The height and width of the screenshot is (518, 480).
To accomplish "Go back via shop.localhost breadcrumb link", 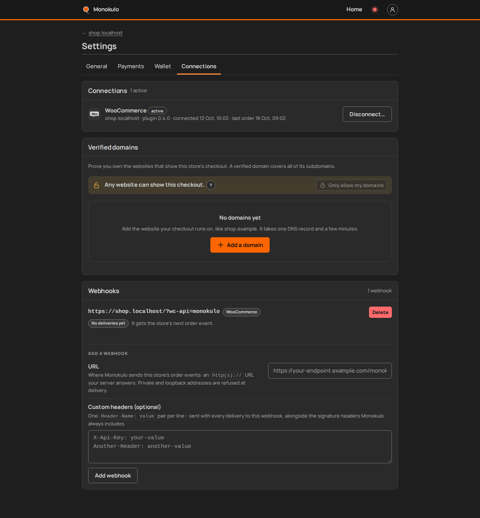I will 105,33.
